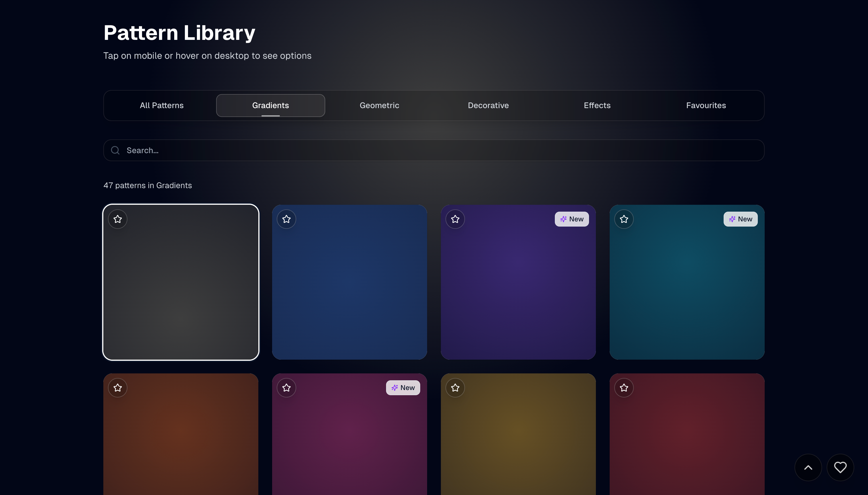Image resolution: width=868 pixels, height=495 pixels.
Task: Click the 'Tap on mobile or hover' subtitle
Action: point(207,56)
